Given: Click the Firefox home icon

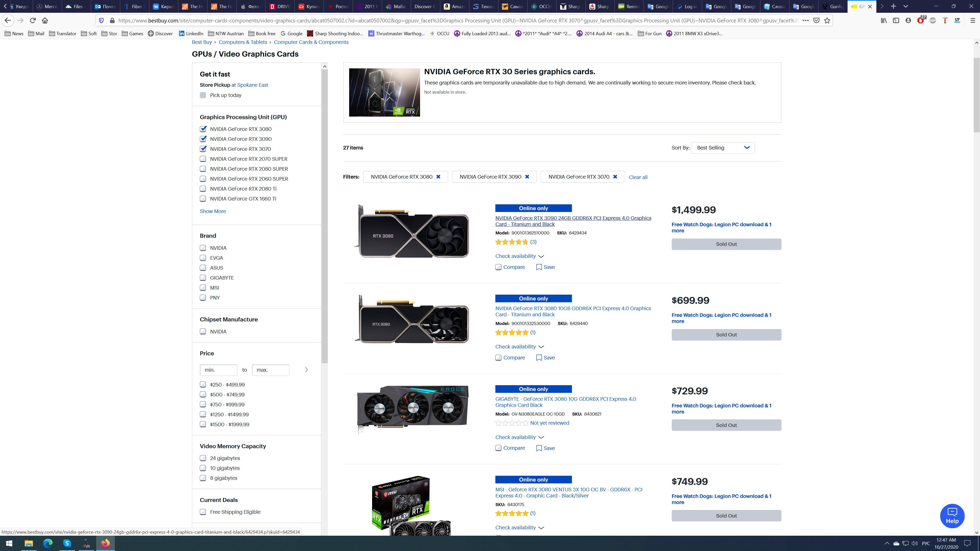Looking at the screenshot, I should 45,20.
